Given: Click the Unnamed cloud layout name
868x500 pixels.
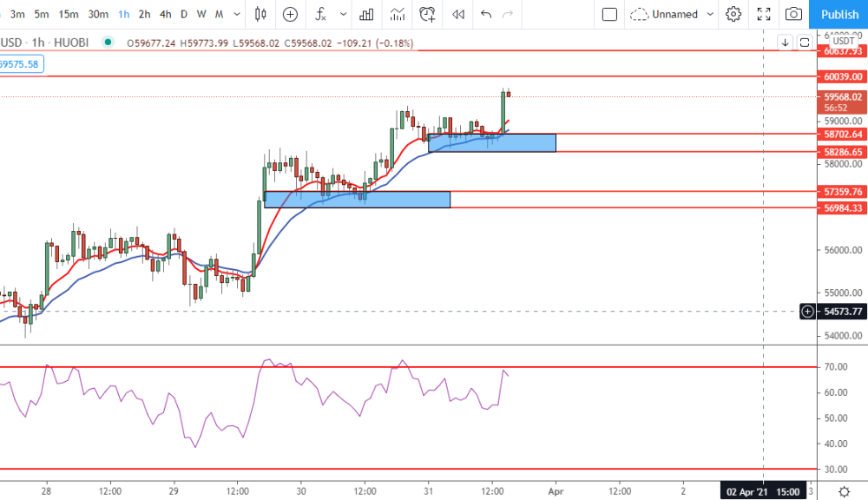Looking at the screenshot, I should tap(664, 15).
